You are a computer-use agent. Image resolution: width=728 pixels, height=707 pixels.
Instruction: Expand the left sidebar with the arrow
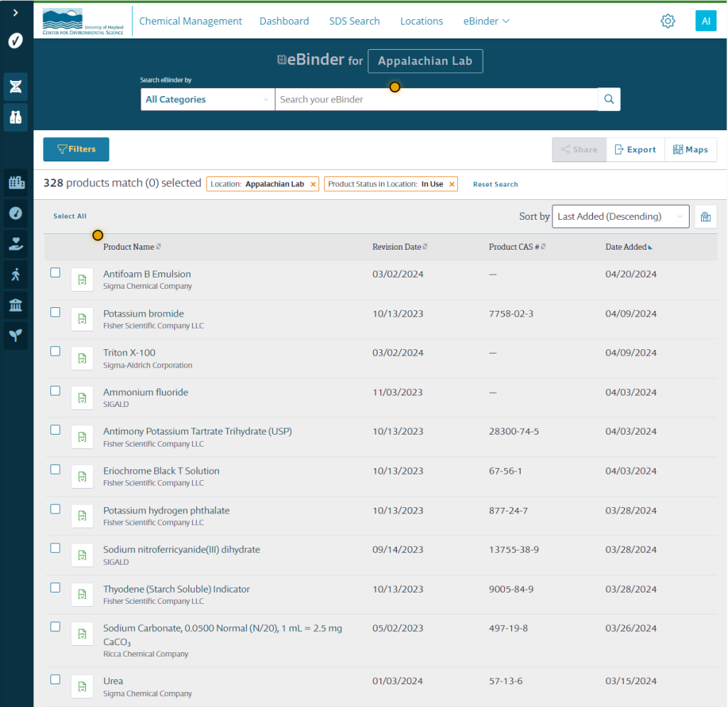coord(16,13)
